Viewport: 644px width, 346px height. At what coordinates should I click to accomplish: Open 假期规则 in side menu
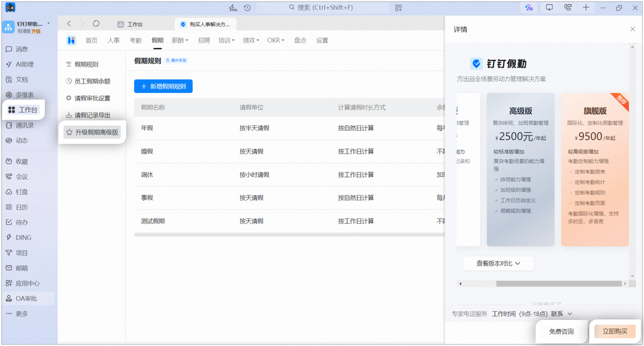[x=82, y=65]
